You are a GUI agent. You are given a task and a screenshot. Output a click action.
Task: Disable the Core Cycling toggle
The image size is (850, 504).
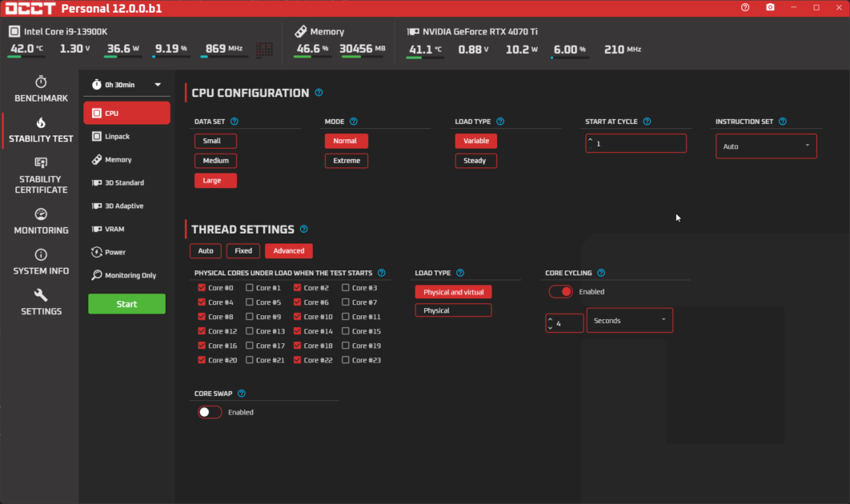[x=560, y=291]
